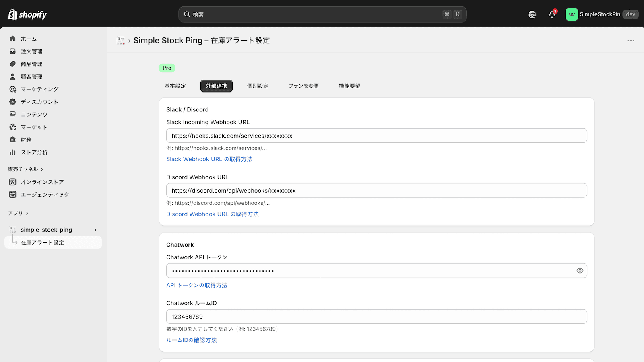Viewport: 644px width, 362px height.
Task: Open ルームIDの確認方法 link
Action: [192, 340]
